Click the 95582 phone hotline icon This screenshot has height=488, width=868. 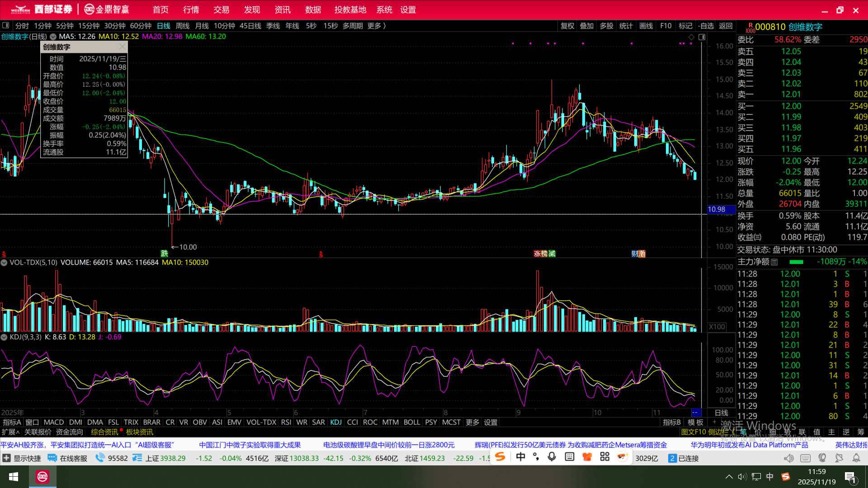(x=100, y=458)
